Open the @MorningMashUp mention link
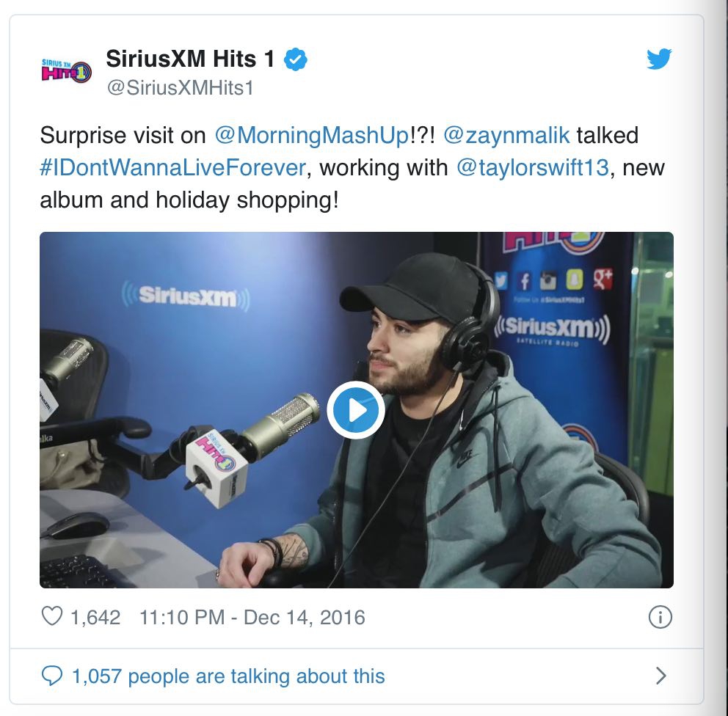 [x=312, y=136]
